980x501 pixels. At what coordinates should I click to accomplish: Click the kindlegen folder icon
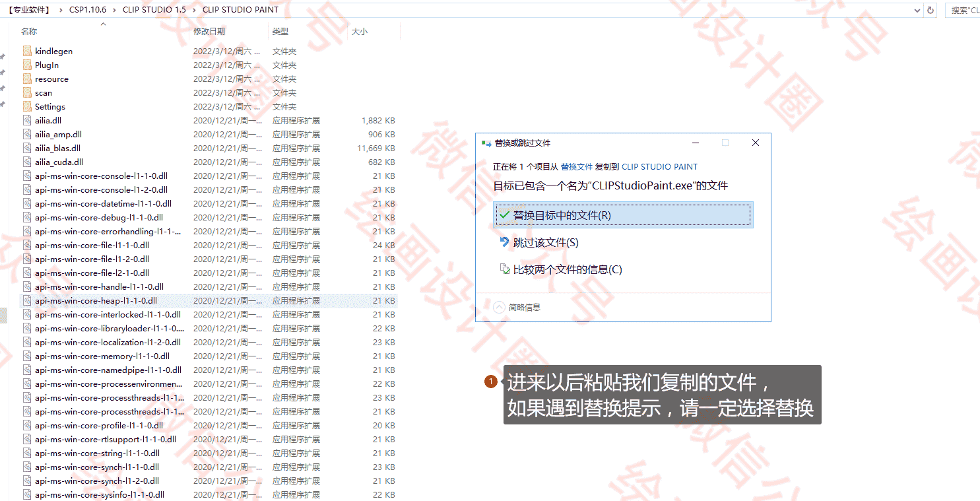click(x=27, y=51)
